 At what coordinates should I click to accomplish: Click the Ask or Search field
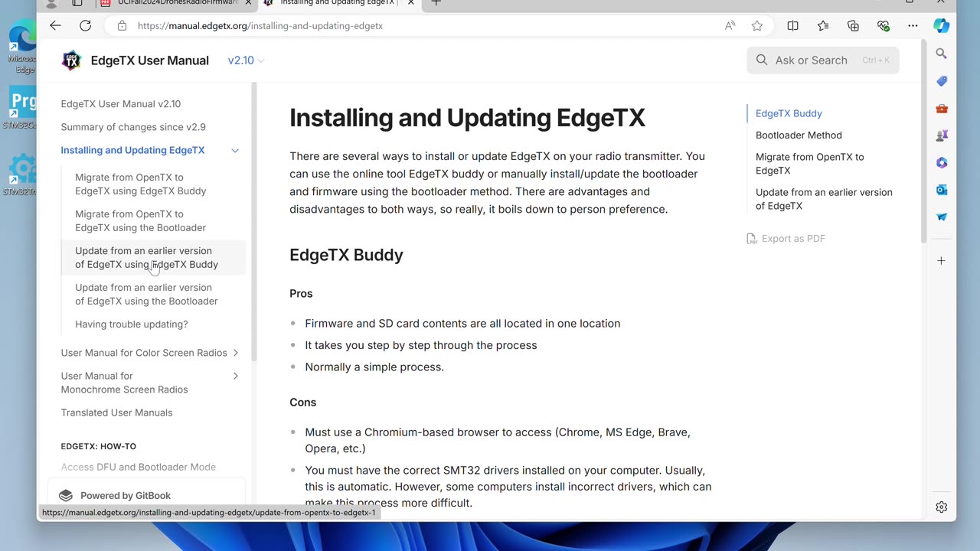pyautogui.click(x=823, y=60)
